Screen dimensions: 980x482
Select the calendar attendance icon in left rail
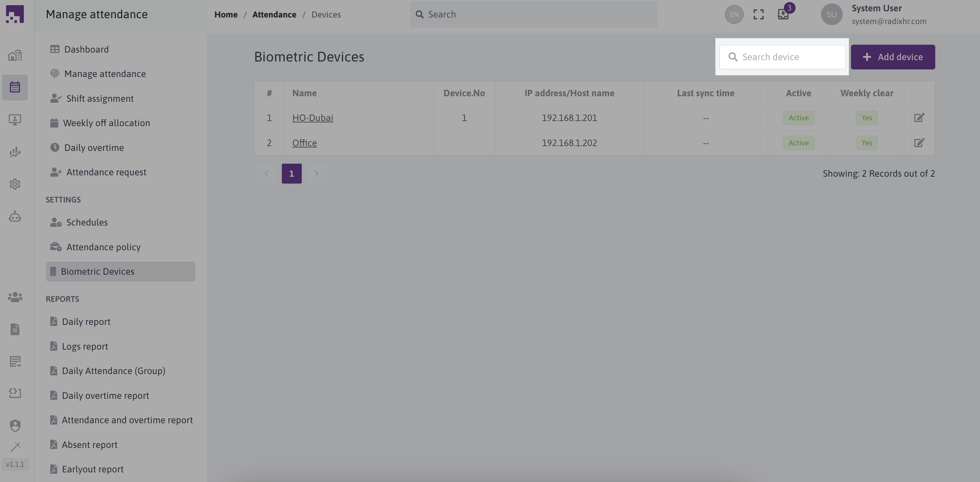click(15, 87)
